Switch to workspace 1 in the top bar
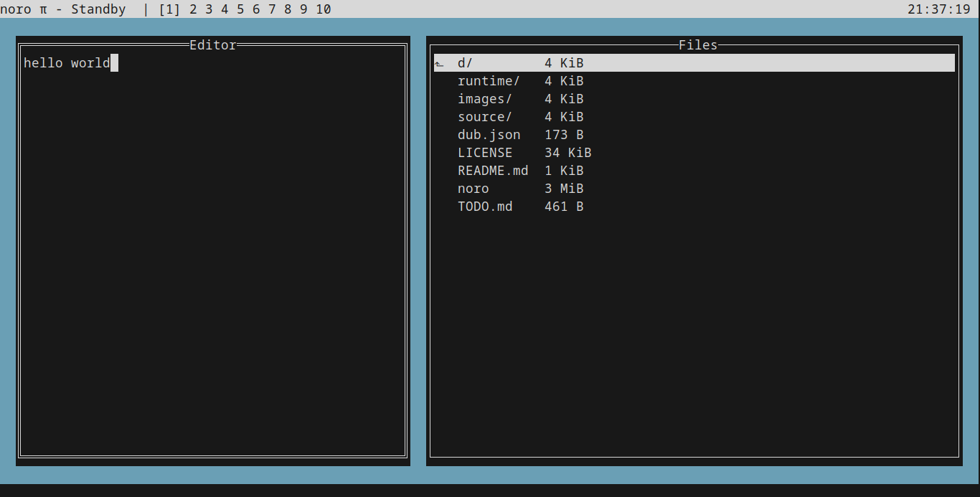Image resolution: width=980 pixels, height=497 pixels. pyautogui.click(x=169, y=9)
